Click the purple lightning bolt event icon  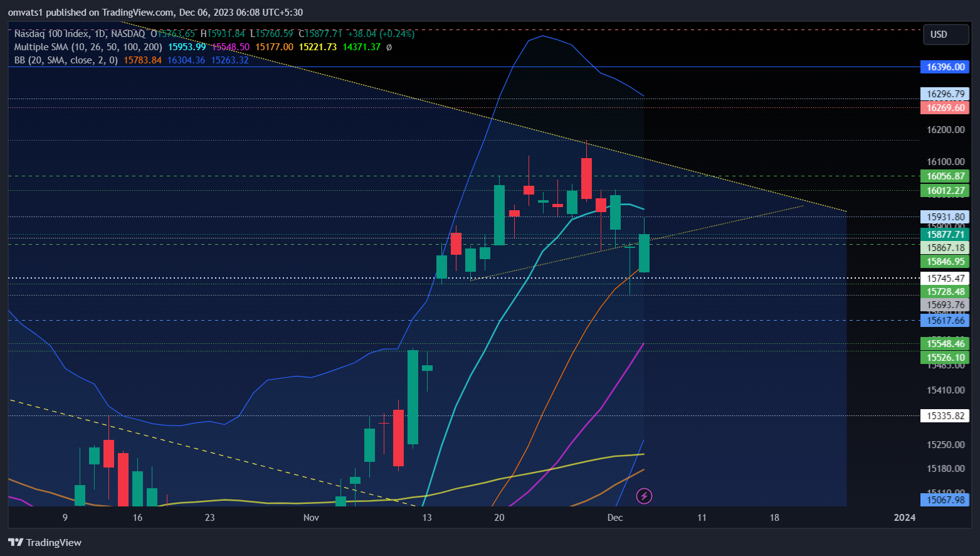point(644,496)
